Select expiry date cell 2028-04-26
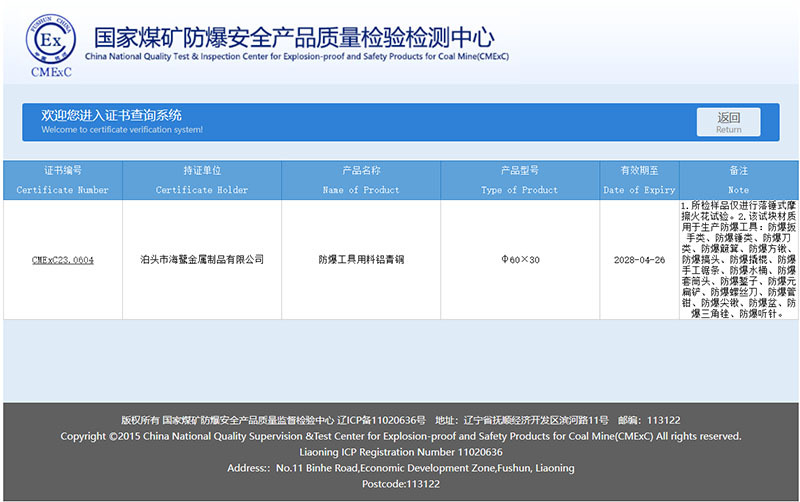 639,260
